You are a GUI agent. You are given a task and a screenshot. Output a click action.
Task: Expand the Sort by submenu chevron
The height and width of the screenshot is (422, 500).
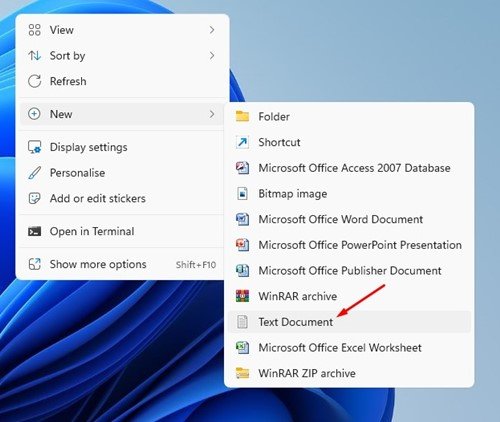(212, 56)
